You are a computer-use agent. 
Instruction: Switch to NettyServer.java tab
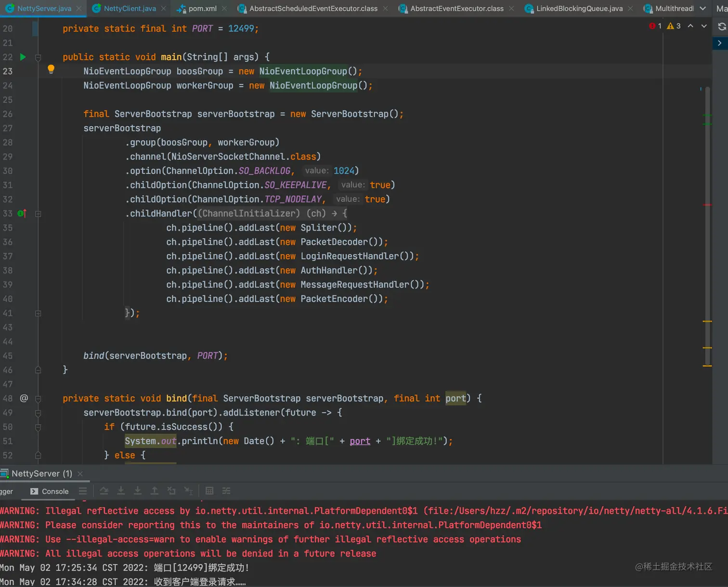click(x=44, y=9)
